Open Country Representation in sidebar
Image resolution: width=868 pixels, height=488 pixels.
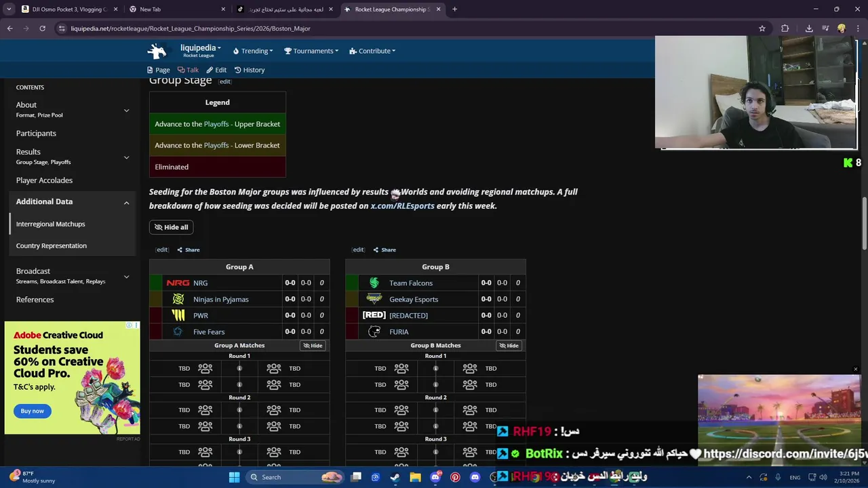52,245
